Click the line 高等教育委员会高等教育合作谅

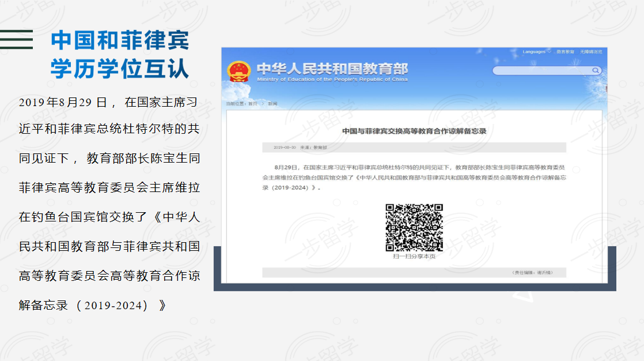click(x=109, y=276)
